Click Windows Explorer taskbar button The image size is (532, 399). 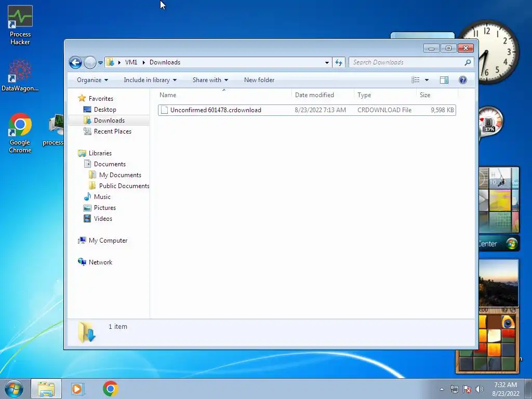coord(46,389)
